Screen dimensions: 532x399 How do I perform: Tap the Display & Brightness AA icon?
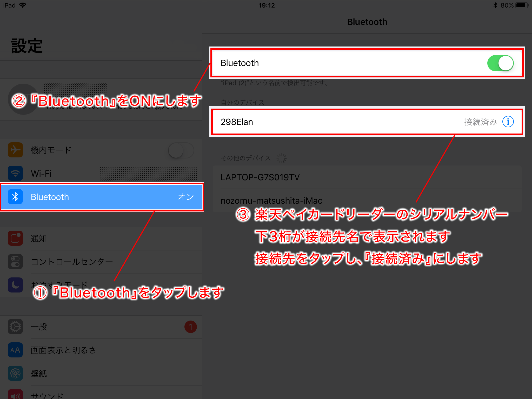click(15, 350)
